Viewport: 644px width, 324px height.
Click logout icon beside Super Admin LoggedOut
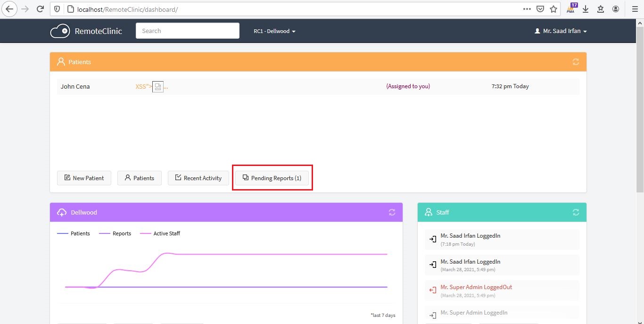tap(433, 291)
